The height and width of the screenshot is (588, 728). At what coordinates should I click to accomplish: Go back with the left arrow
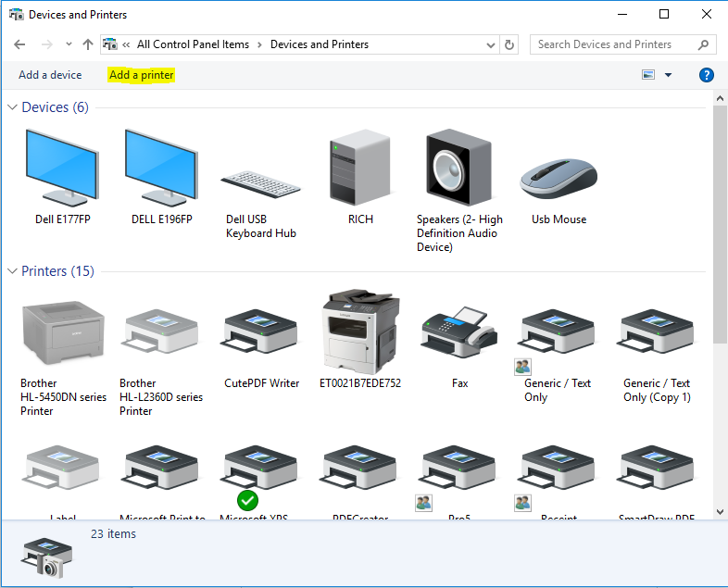(x=19, y=44)
